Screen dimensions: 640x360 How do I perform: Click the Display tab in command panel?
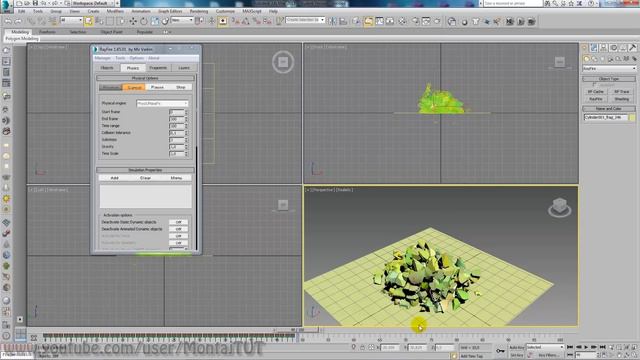coord(623,48)
